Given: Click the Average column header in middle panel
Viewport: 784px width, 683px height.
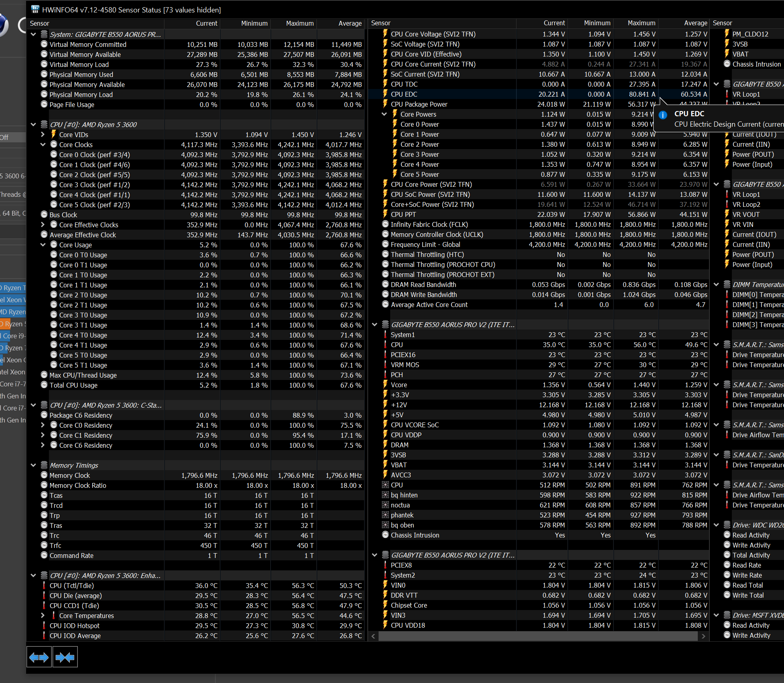Looking at the screenshot, I should (695, 23).
